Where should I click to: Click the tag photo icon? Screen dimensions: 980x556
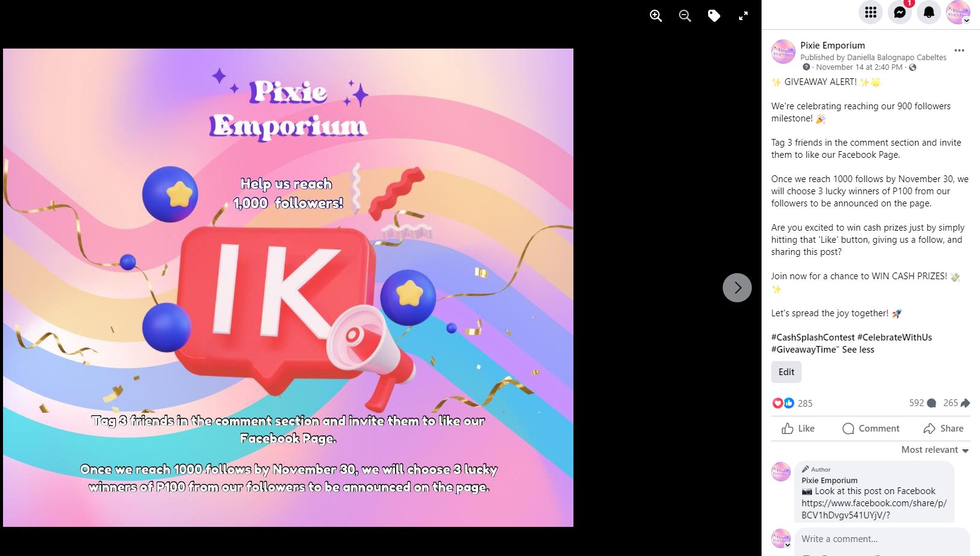point(714,16)
